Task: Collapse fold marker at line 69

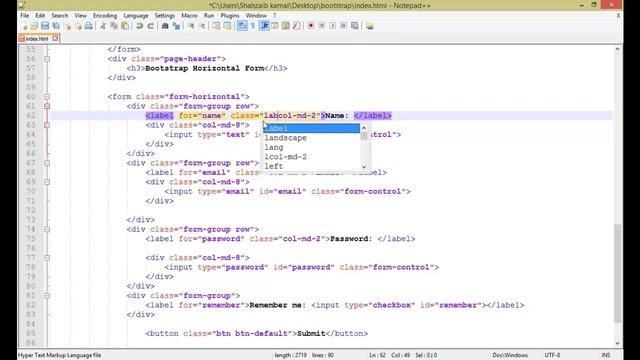Action: pyautogui.click(x=47, y=182)
